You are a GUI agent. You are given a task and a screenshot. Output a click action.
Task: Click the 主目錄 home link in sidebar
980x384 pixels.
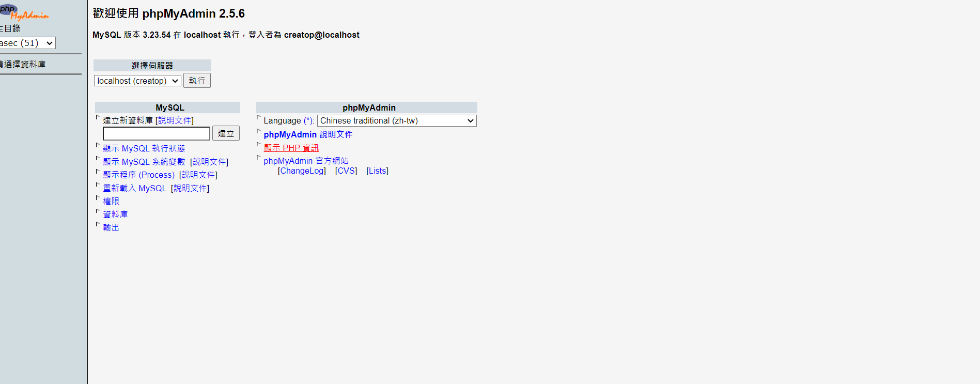[10, 28]
